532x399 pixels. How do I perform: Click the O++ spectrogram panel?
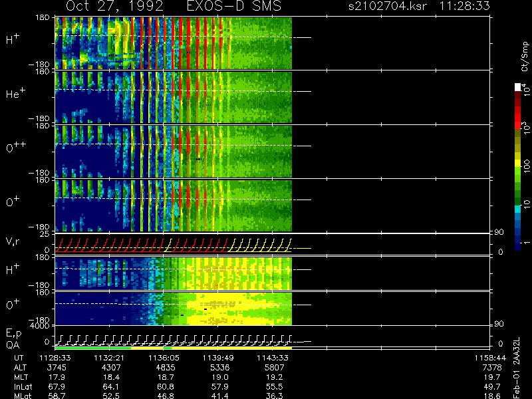[174, 152]
